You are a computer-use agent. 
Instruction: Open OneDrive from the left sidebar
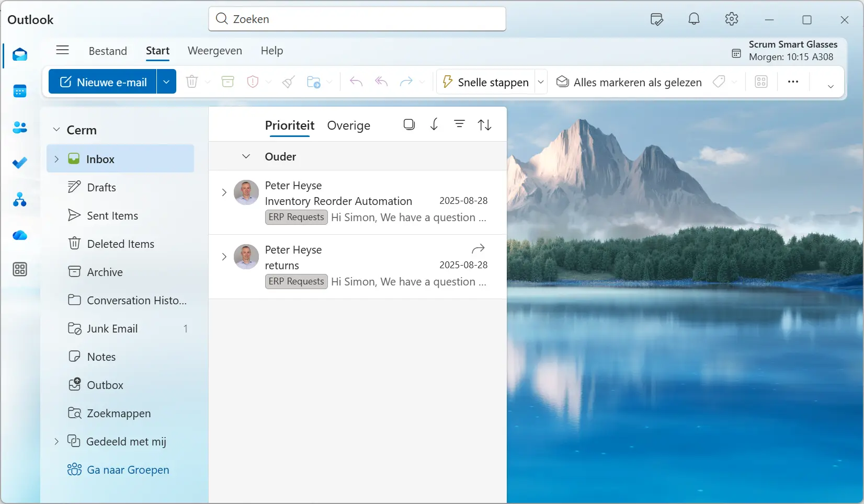(19, 235)
